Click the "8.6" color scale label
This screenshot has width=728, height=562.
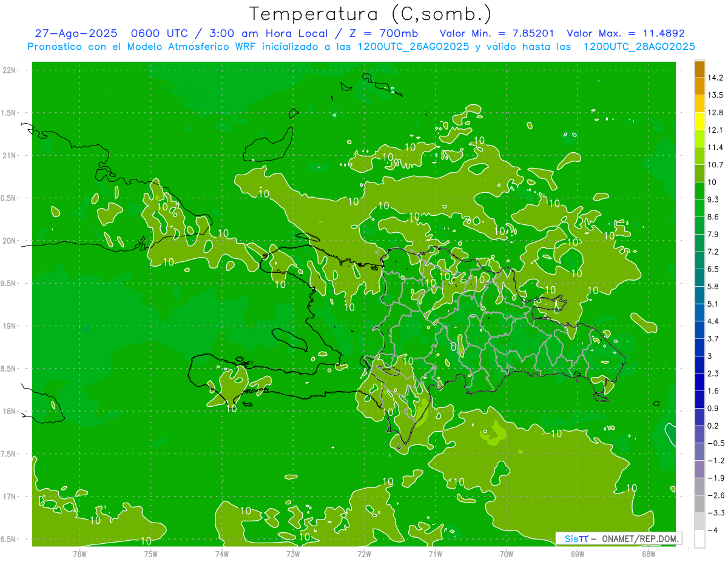713,217
